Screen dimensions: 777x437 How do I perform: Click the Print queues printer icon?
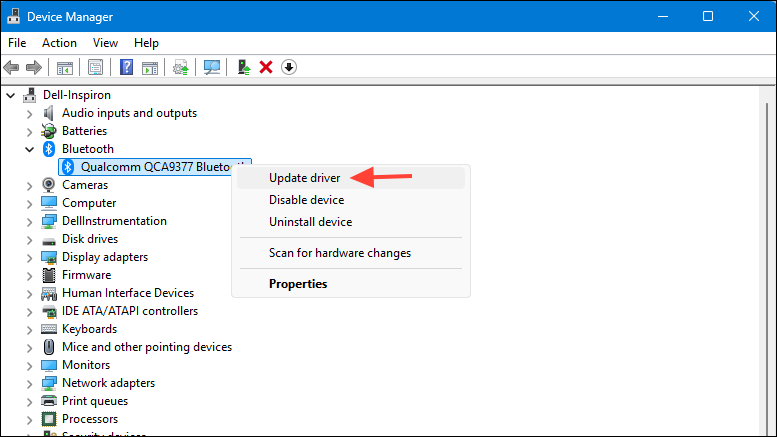click(49, 401)
